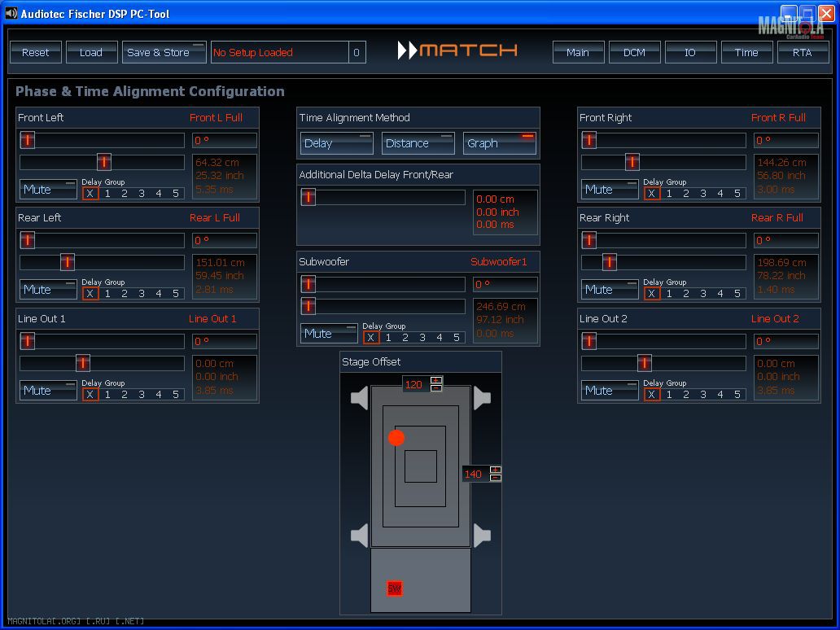Set Subwoofer delay group to X
The height and width of the screenshot is (630, 840).
pos(371,338)
